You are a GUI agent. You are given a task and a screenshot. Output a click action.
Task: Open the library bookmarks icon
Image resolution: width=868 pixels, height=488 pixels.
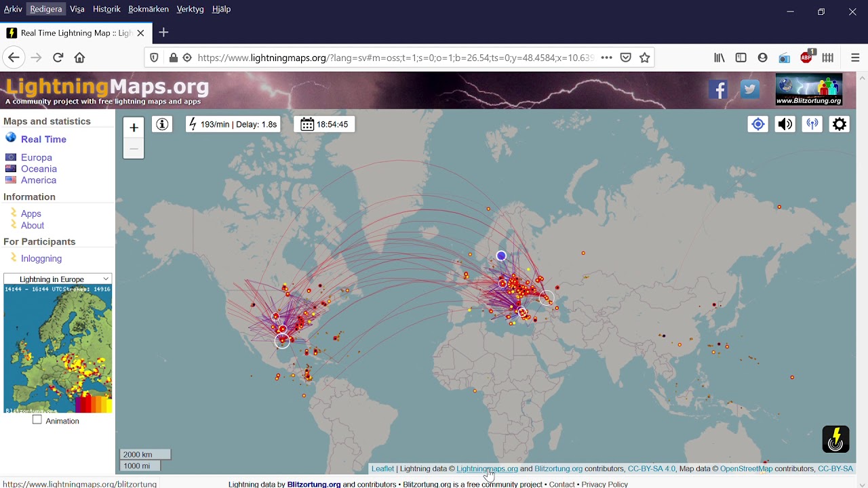pyautogui.click(x=719, y=58)
